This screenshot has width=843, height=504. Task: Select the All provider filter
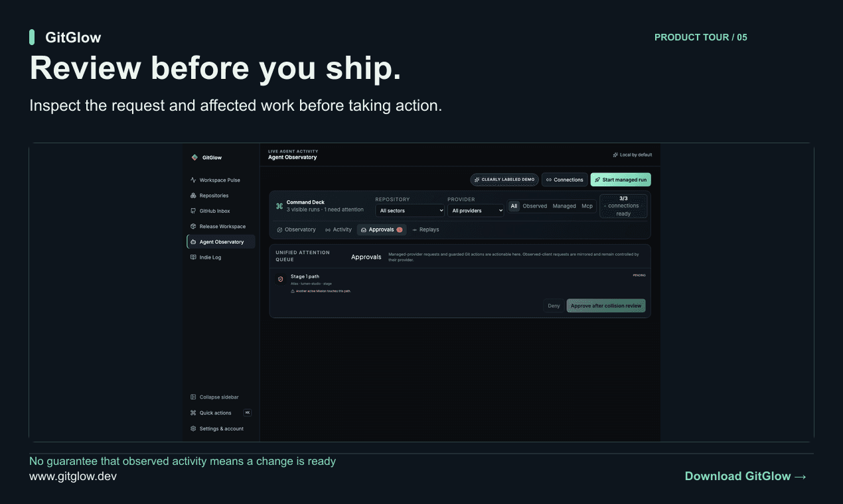click(x=514, y=206)
